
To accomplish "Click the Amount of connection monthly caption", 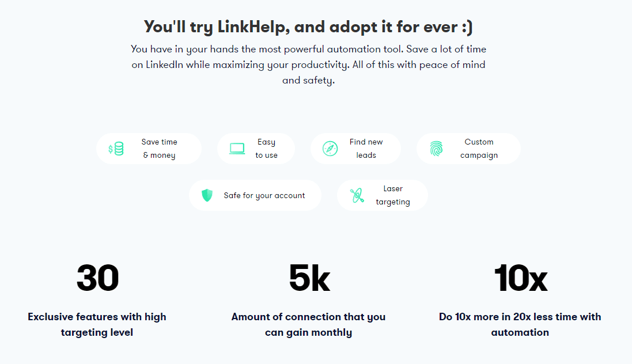I will 308,324.
